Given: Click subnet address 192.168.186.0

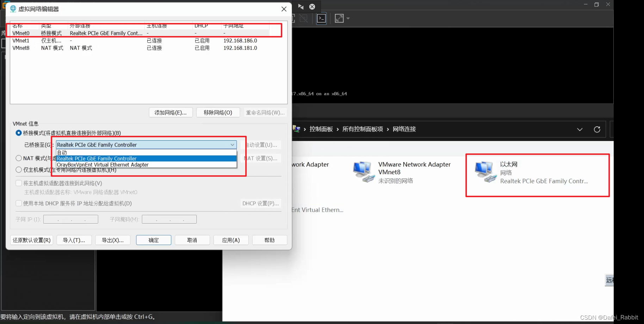Looking at the screenshot, I should click(x=240, y=41).
